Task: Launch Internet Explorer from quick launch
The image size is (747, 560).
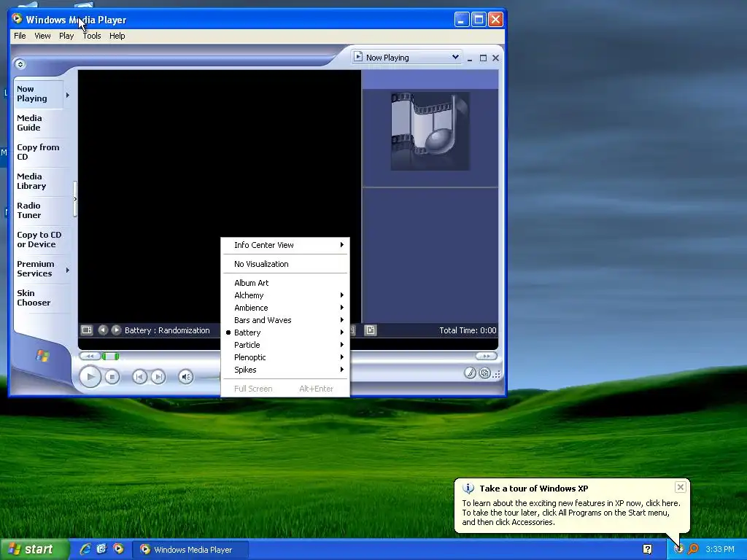Action: pyautogui.click(x=85, y=549)
